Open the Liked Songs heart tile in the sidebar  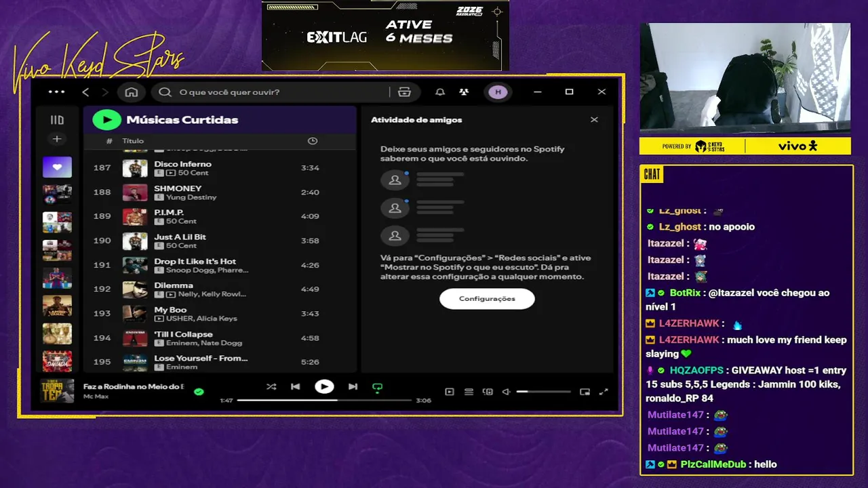coord(57,167)
